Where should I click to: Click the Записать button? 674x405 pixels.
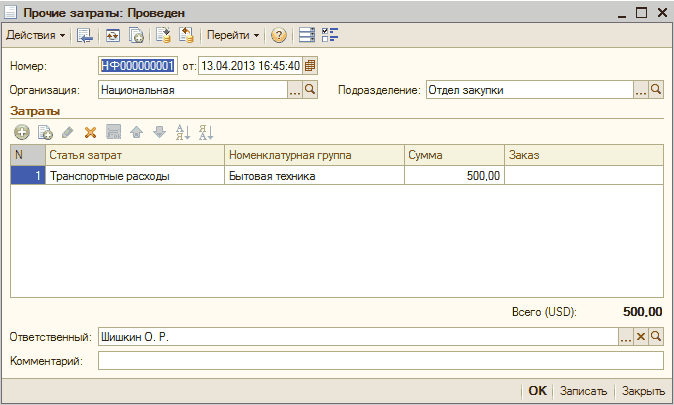click(583, 391)
